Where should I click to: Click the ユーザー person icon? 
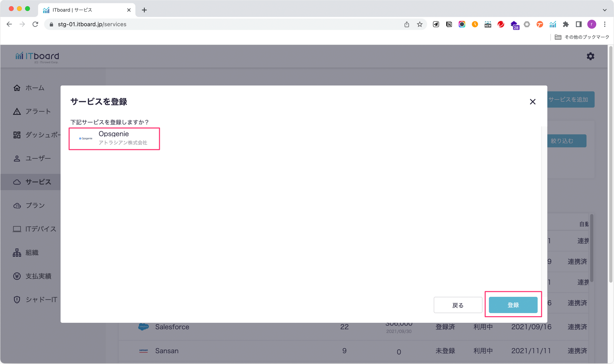pyautogui.click(x=17, y=158)
